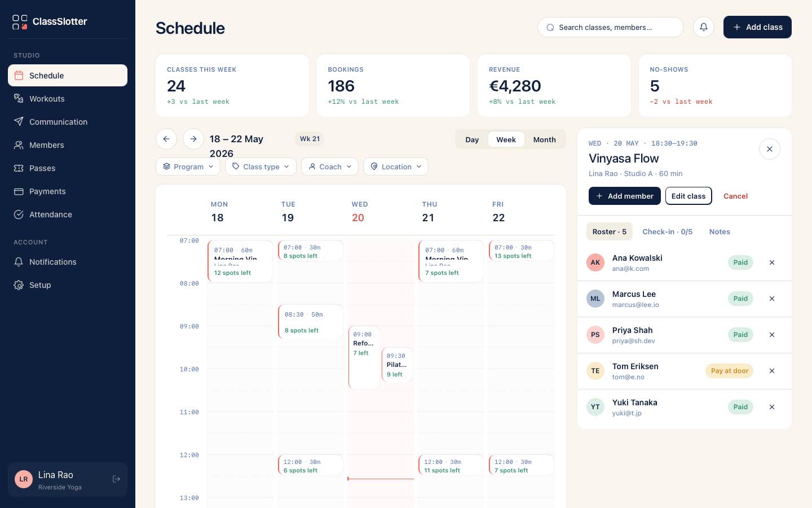Image resolution: width=812 pixels, height=508 pixels.
Task: Click marcus@lee.io email text
Action: point(636,305)
